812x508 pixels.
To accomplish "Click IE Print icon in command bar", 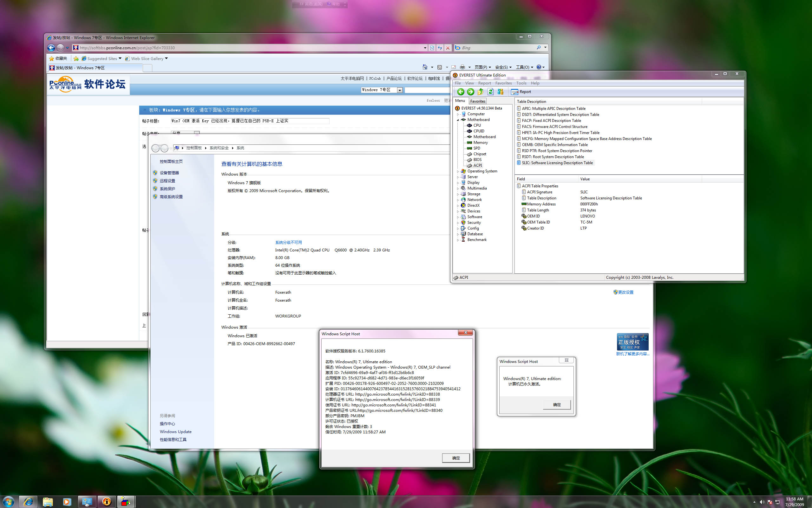I will coord(462,67).
